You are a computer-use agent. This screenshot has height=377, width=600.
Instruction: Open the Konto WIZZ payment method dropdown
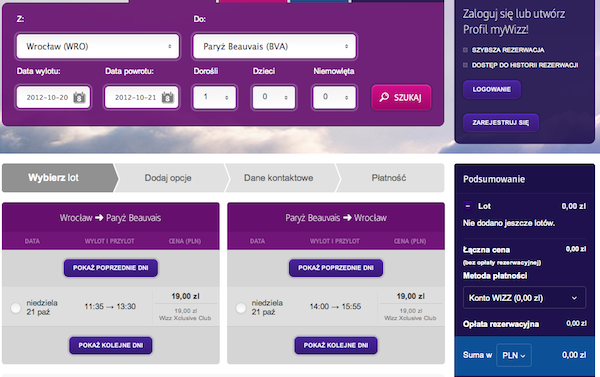click(524, 298)
